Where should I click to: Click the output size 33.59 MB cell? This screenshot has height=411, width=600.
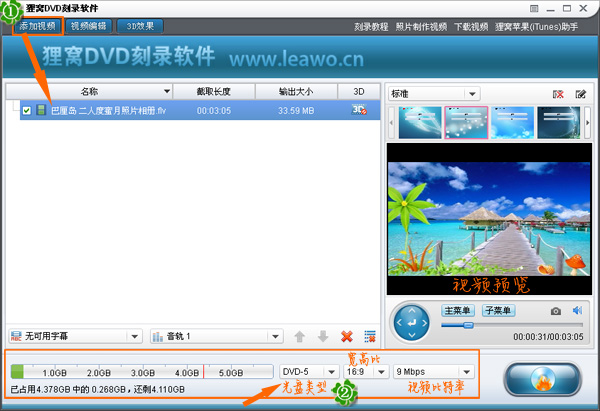[x=296, y=111]
